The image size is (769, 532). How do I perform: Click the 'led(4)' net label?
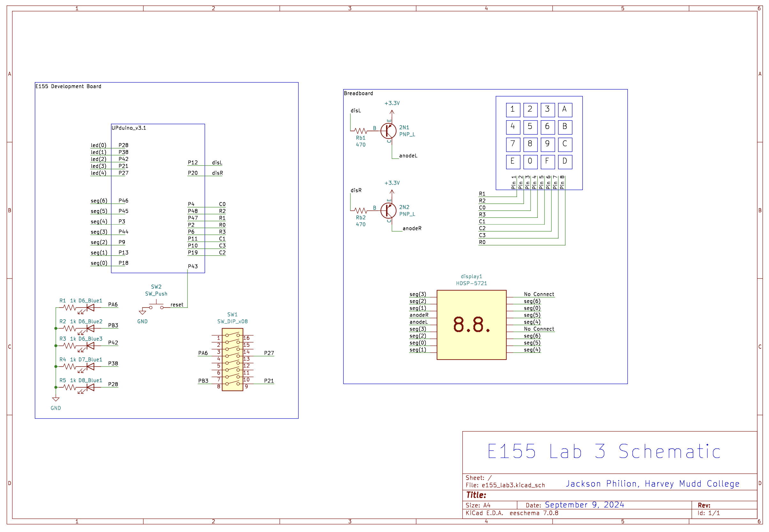99,173
